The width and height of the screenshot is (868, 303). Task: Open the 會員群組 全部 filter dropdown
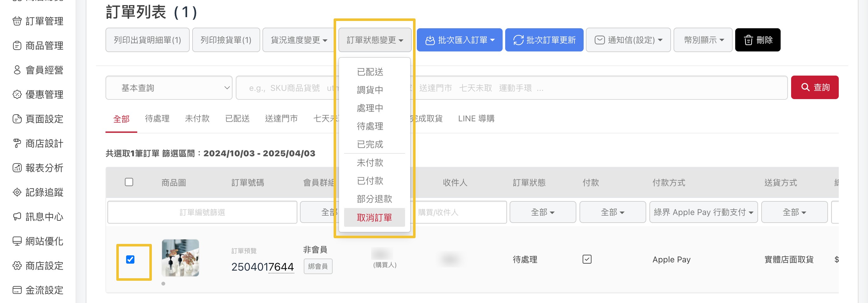tap(319, 212)
